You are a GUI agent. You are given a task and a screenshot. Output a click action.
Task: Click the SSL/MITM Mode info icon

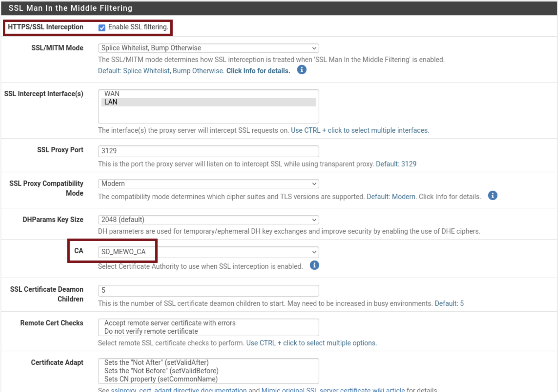[302, 70]
